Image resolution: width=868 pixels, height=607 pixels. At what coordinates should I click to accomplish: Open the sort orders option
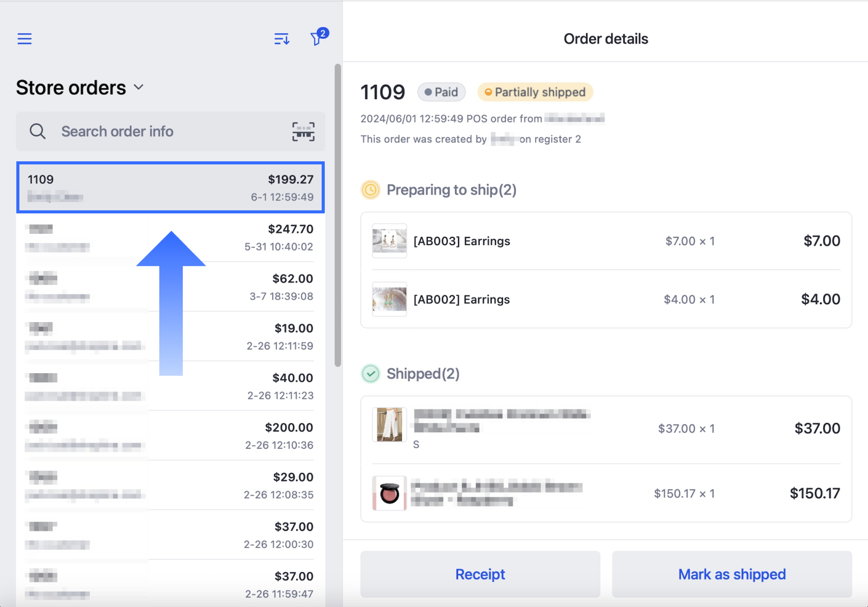pyautogui.click(x=282, y=39)
